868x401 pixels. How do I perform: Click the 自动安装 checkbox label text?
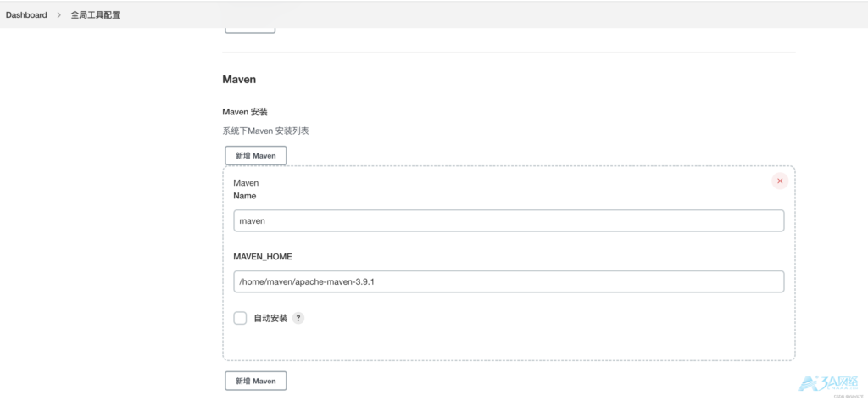(x=270, y=318)
